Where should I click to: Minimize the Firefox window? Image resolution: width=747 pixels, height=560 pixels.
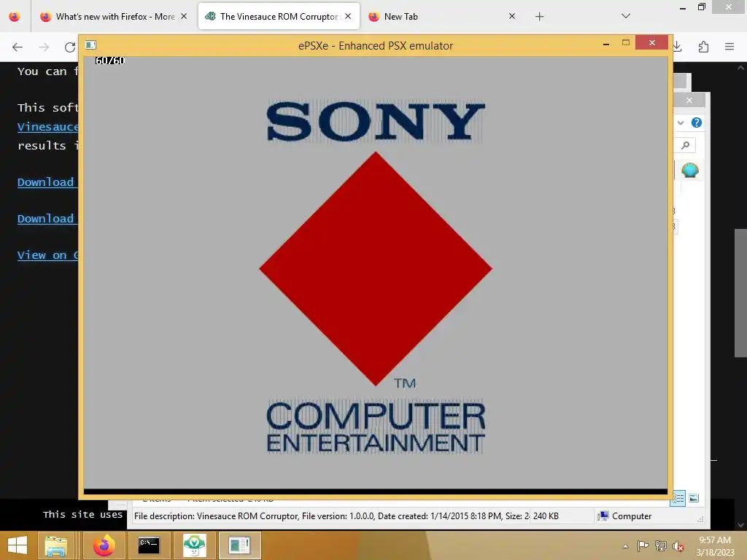click(x=683, y=7)
